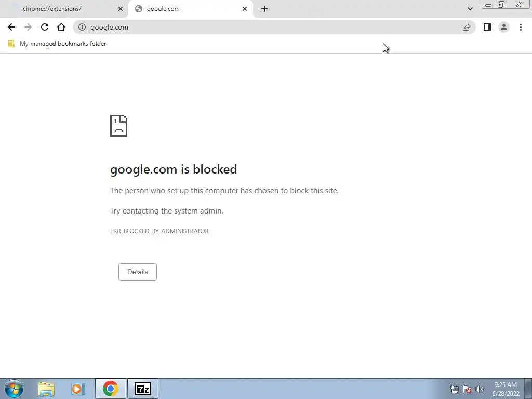532x399 pixels.
Task: Click the address bar showing google.com
Action: click(x=274, y=27)
